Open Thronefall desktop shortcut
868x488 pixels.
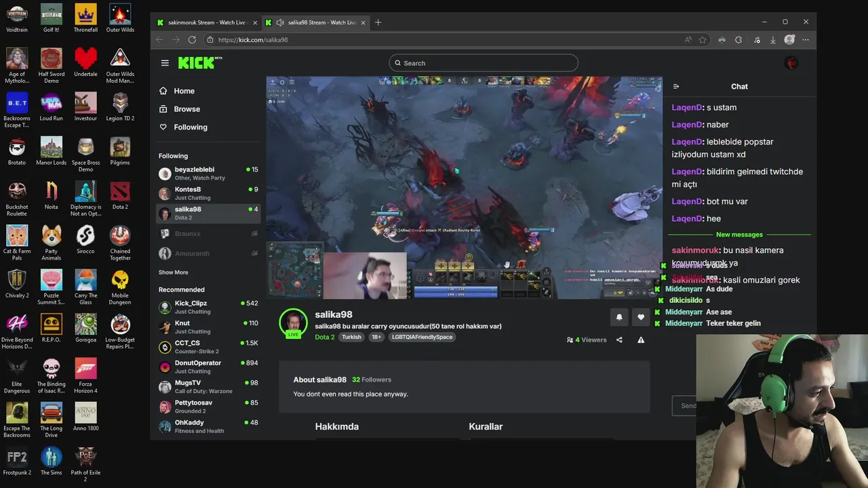tap(85, 18)
